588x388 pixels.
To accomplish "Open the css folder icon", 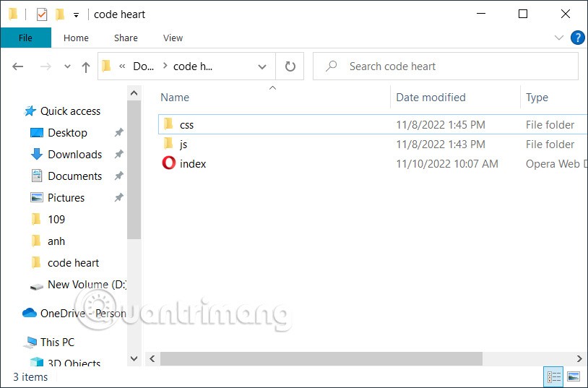I will click(168, 124).
